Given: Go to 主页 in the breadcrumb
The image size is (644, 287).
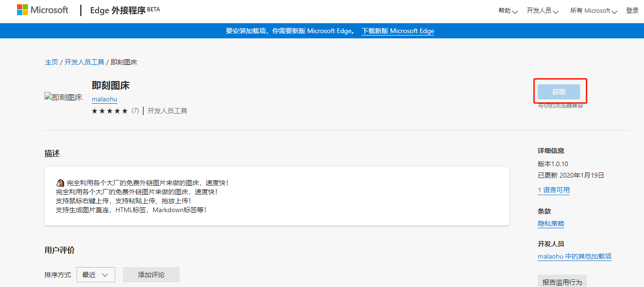Looking at the screenshot, I should 52,62.
